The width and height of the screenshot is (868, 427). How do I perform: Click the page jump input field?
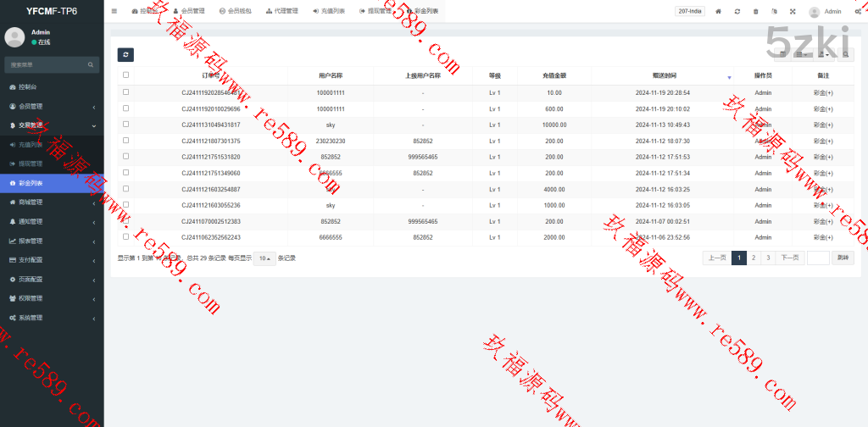(x=818, y=258)
